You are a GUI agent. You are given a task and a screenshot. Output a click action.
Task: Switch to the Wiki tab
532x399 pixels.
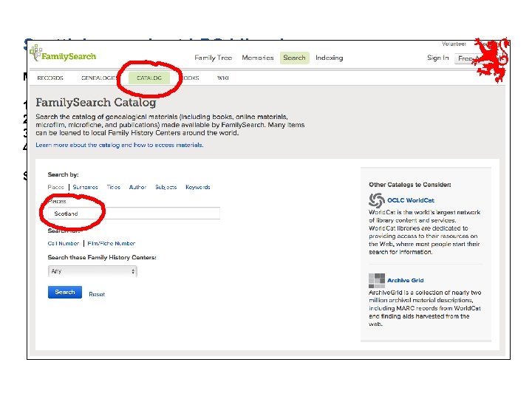point(223,78)
